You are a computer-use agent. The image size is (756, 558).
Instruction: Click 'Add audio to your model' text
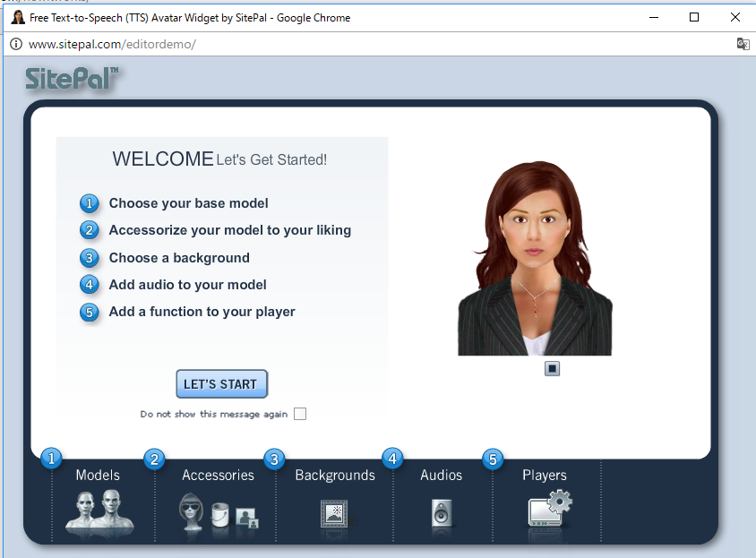click(x=187, y=285)
